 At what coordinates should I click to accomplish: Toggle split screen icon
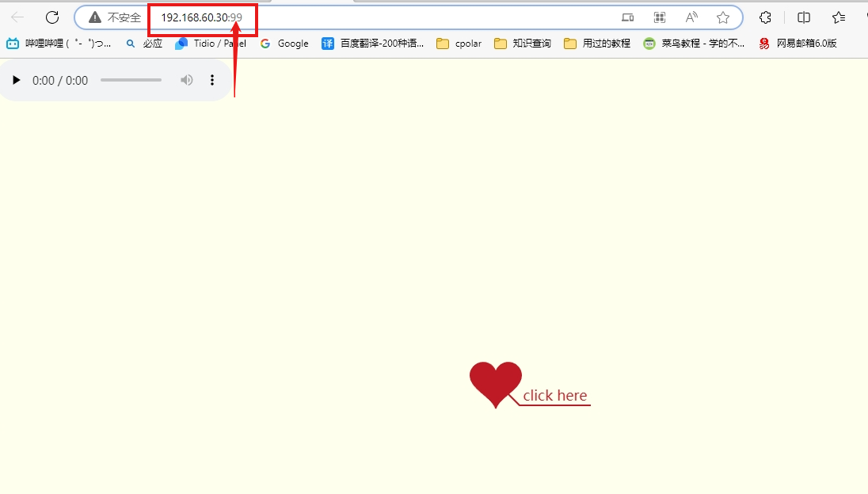tap(804, 17)
